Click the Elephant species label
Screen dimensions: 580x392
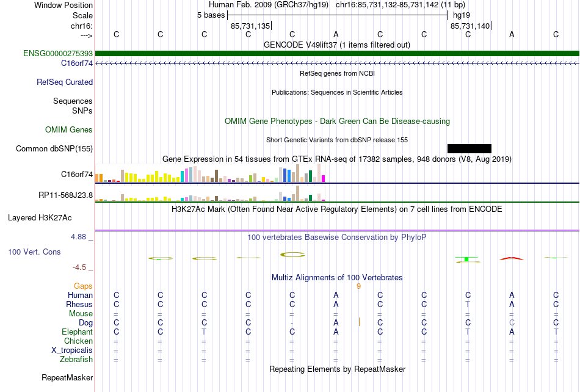77,332
